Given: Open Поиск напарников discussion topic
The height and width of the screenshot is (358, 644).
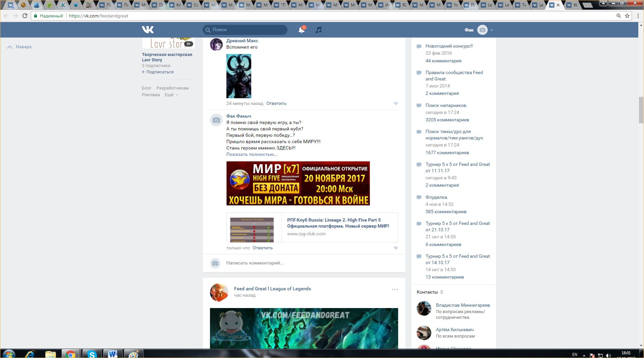Looking at the screenshot, I should point(446,106).
